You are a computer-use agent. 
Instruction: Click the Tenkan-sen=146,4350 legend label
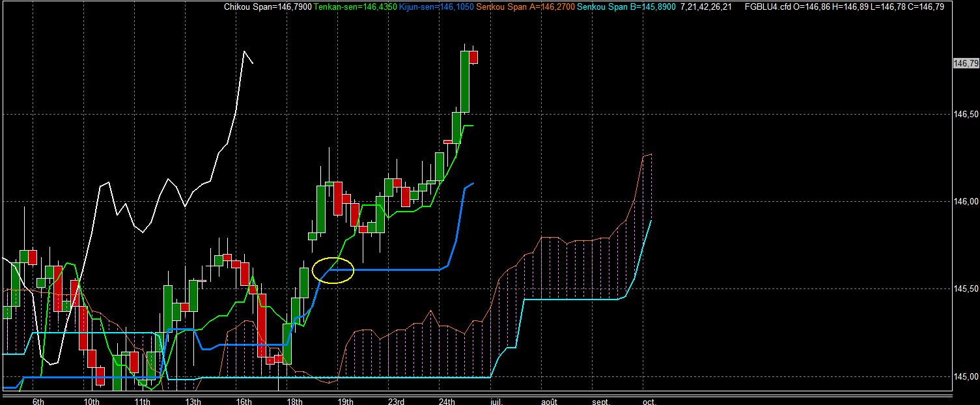(355, 7)
